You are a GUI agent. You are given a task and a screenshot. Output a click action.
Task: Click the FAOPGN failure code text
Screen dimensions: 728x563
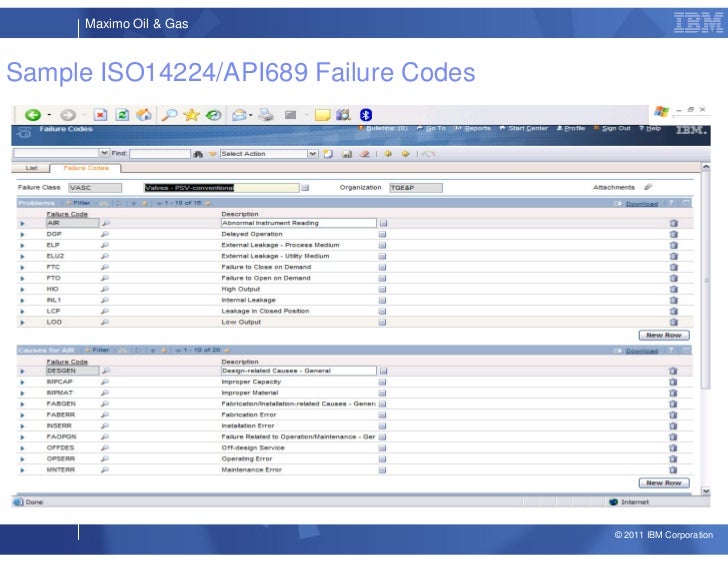tap(61, 437)
